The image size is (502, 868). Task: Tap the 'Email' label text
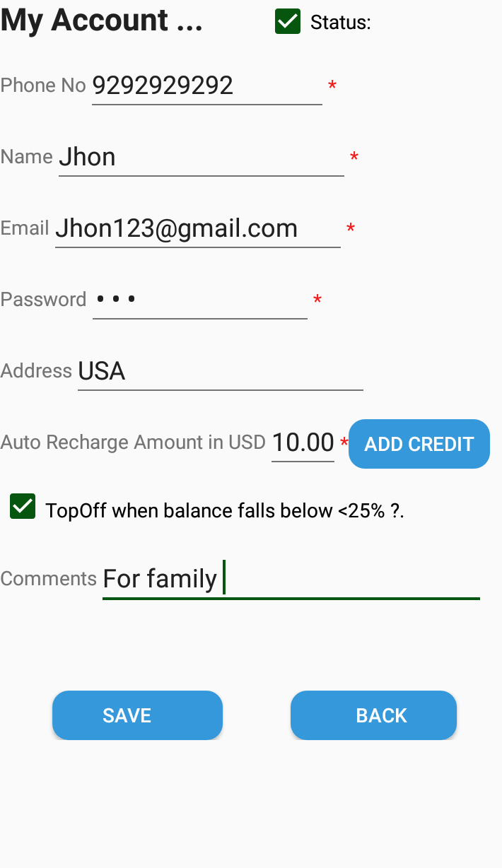(25, 228)
